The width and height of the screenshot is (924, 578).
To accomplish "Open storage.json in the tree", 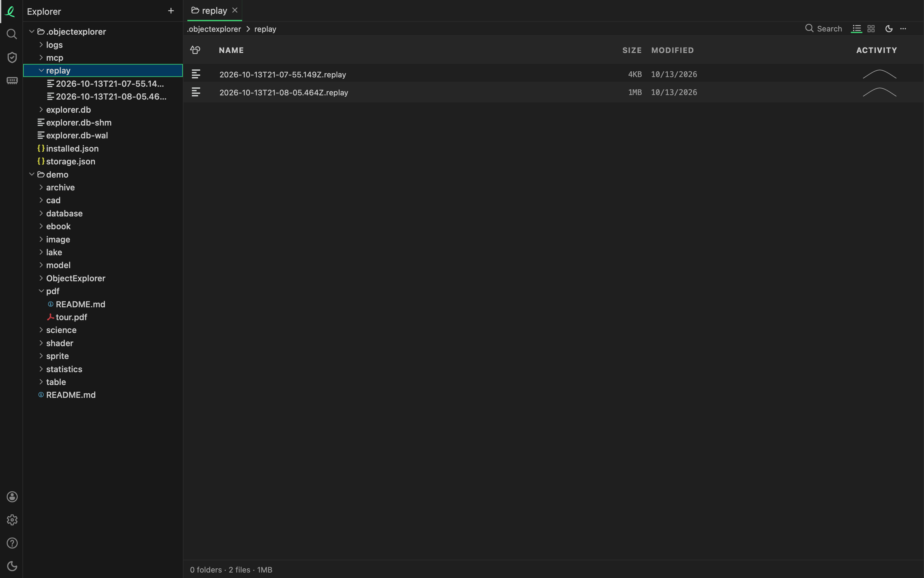I will click(x=71, y=161).
